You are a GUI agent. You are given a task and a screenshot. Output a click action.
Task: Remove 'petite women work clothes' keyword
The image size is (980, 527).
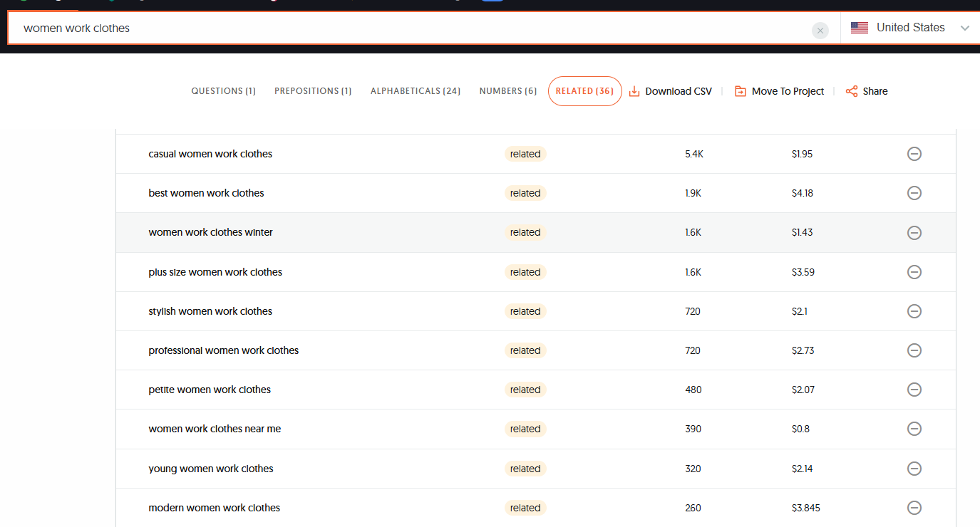tap(914, 390)
